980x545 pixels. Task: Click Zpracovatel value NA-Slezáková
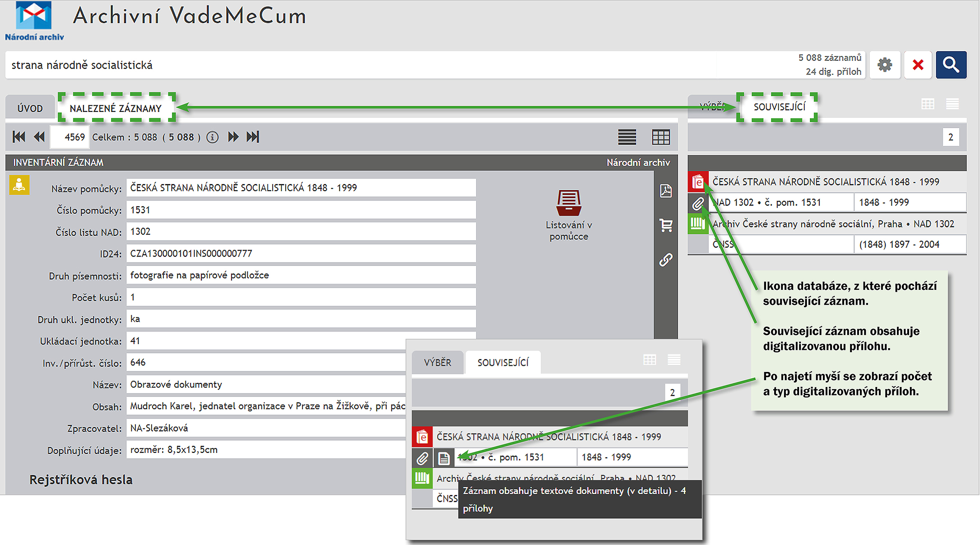[x=266, y=428]
